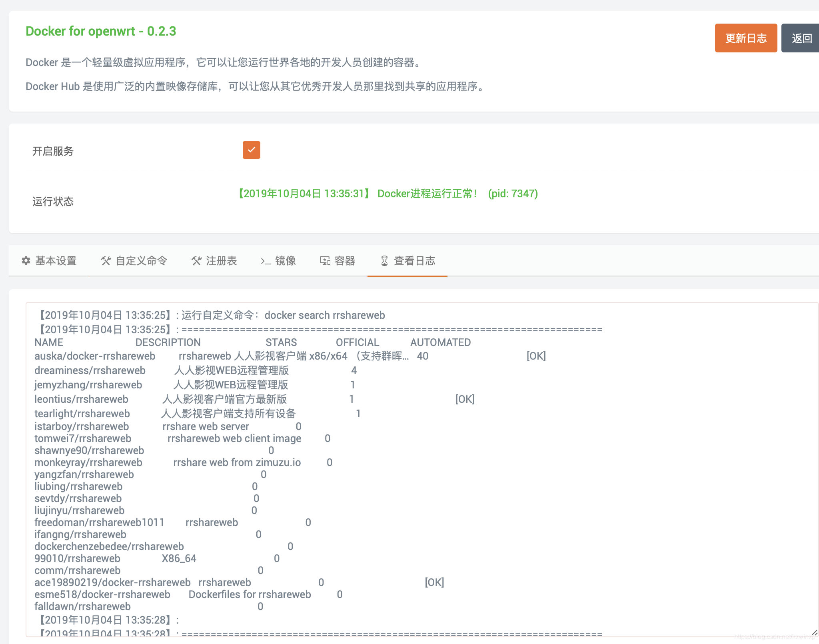Screen dimensions: 819x644
Task: Switch to the 自定义命令 tab
Action: pyautogui.click(x=134, y=261)
